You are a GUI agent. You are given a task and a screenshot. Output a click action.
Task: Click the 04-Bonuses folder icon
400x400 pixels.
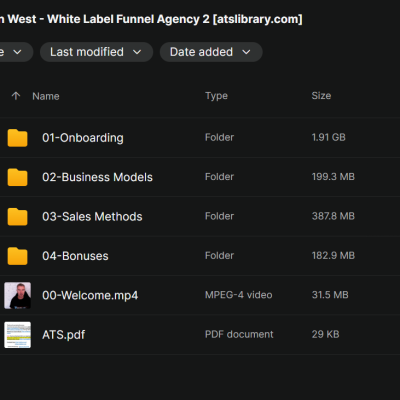pyautogui.click(x=17, y=256)
